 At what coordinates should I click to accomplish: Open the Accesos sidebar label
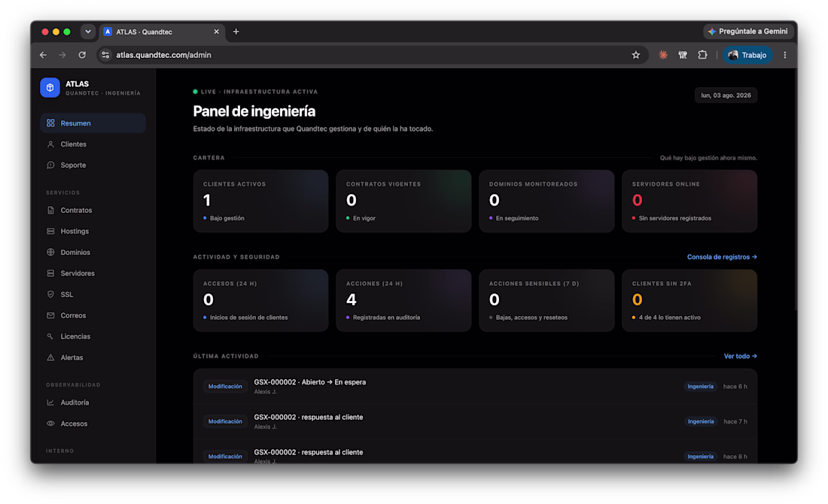74,424
